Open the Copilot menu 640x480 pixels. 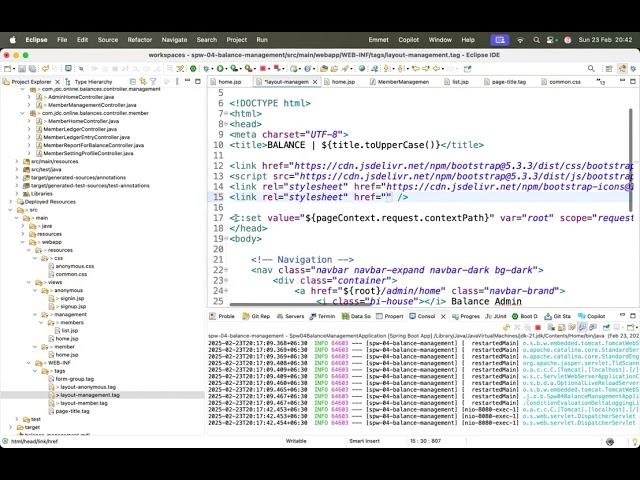tap(409, 40)
